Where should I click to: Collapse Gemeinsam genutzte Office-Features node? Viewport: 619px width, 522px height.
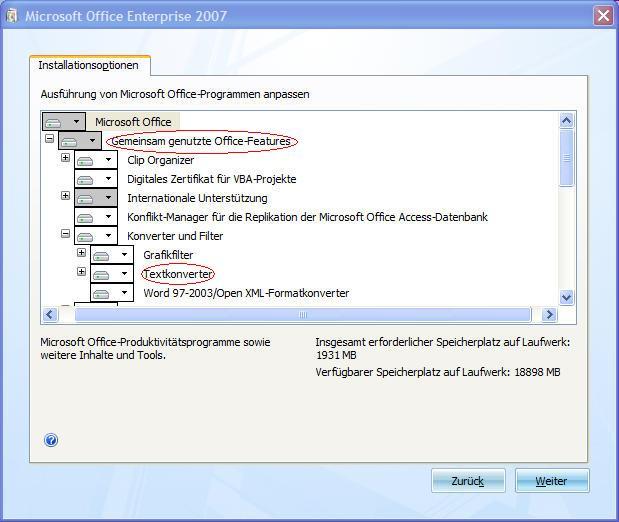coord(49,139)
